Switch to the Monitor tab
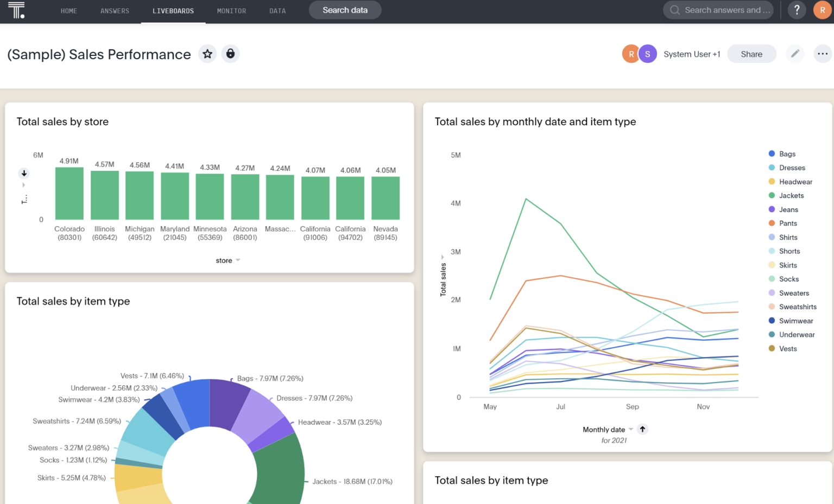This screenshot has width=834, height=504. (x=231, y=10)
